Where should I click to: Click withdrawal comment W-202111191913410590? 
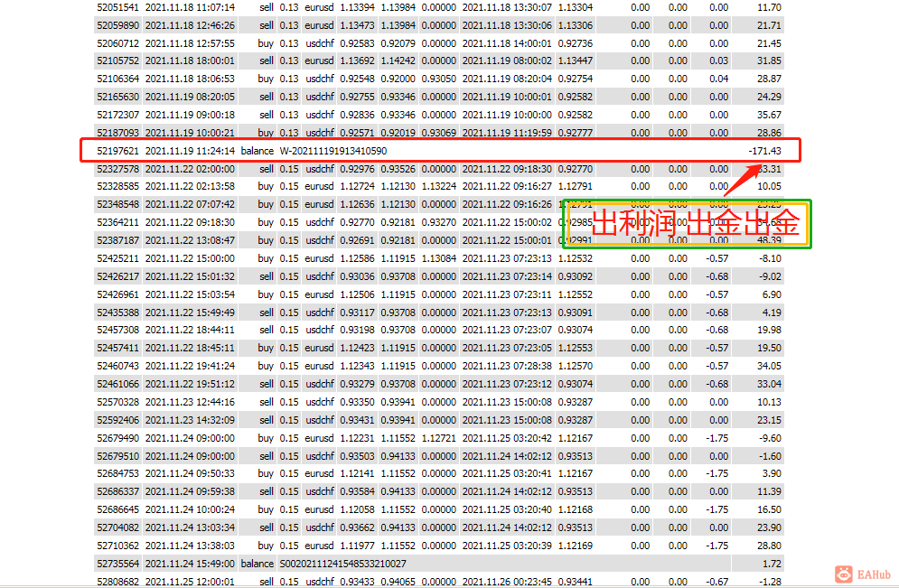point(333,151)
